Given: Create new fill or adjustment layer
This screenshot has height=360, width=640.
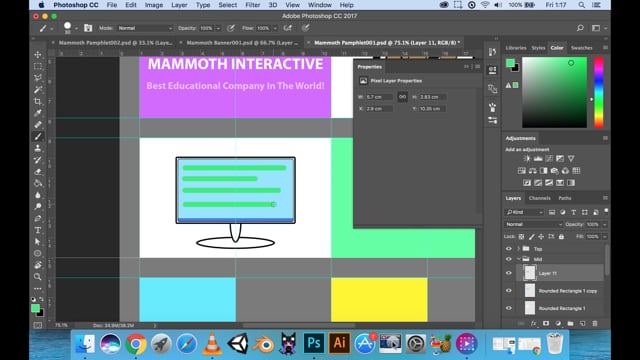Looking at the screenshot, I should pyautogui.click(x=558, y=323).
